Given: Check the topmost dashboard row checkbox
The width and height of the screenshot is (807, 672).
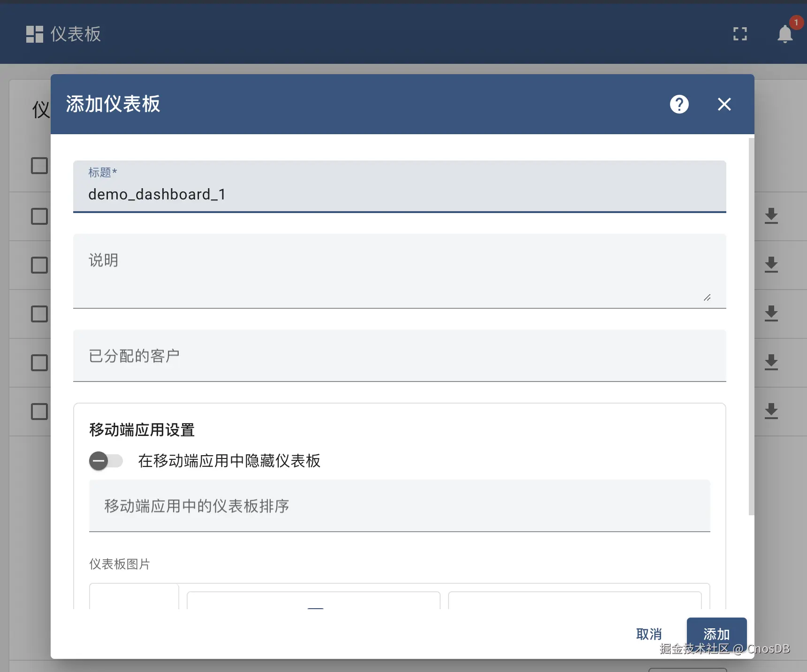Looking at the screenshot, I should [39, 166].
